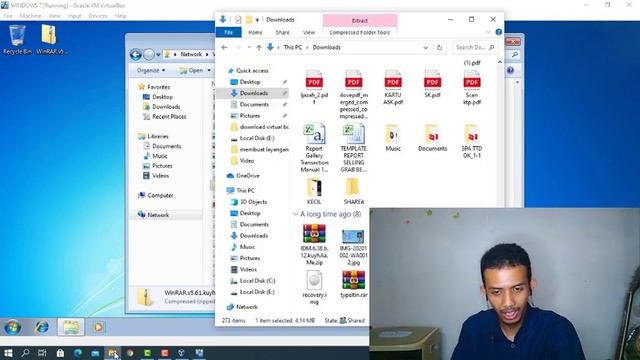
Task: Select Computer in Windows 7 explorer sidebar
Action: pos(160,195)
